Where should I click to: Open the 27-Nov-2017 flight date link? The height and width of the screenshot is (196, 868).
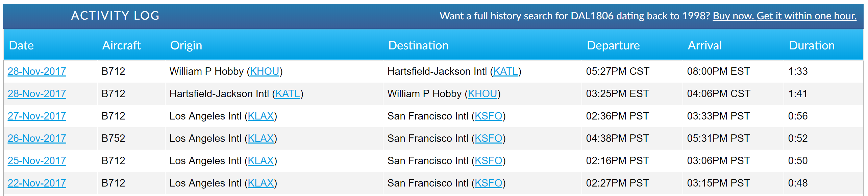pyautogui.click(x=37, y=116)
